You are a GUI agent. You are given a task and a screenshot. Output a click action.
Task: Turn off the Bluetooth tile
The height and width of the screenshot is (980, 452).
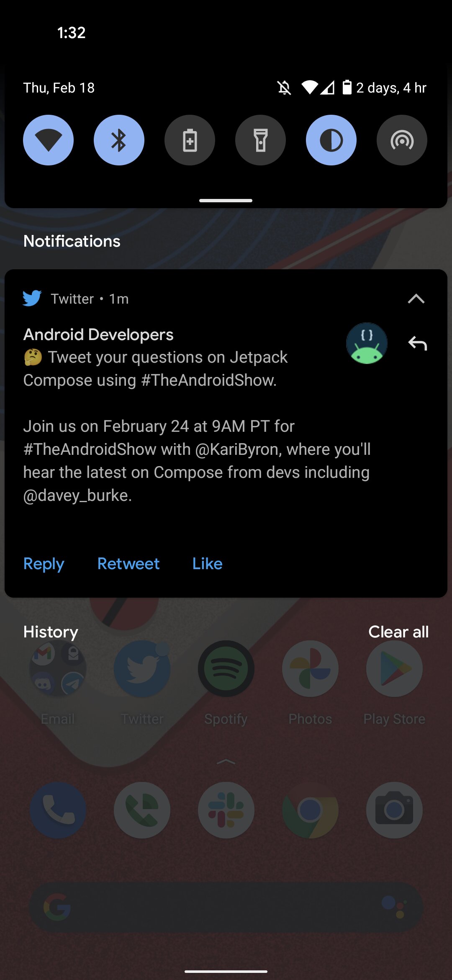pyautogui.click(x=119, y=140)
